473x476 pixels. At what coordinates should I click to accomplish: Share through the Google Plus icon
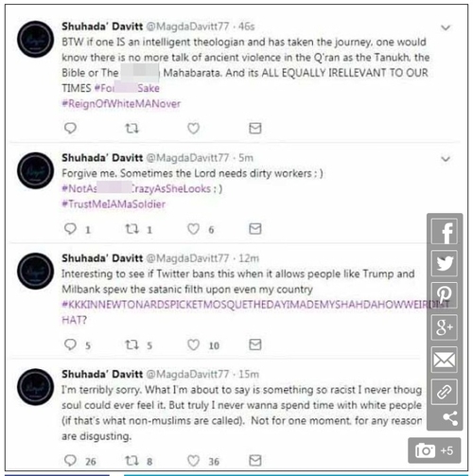445,327
